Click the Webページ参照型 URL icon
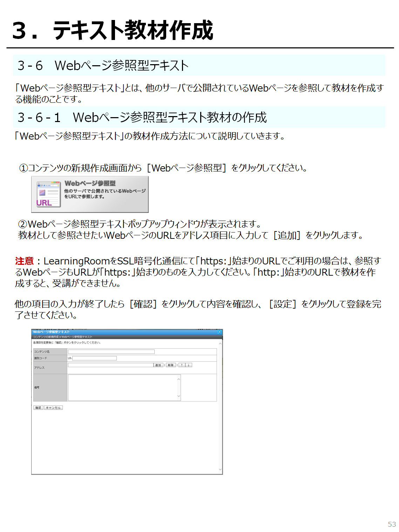The width and height of the screenshot is (399, 532). pos(49,195)
